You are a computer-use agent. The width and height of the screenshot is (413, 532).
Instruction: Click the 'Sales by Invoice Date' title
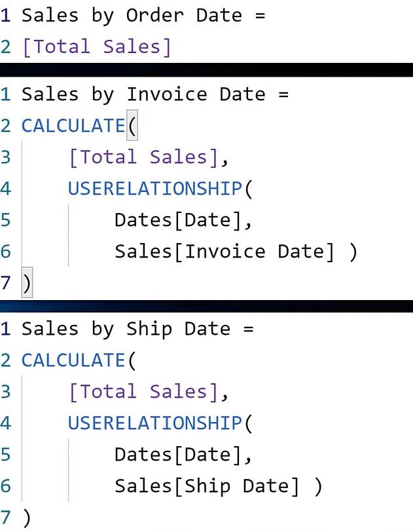143,94
